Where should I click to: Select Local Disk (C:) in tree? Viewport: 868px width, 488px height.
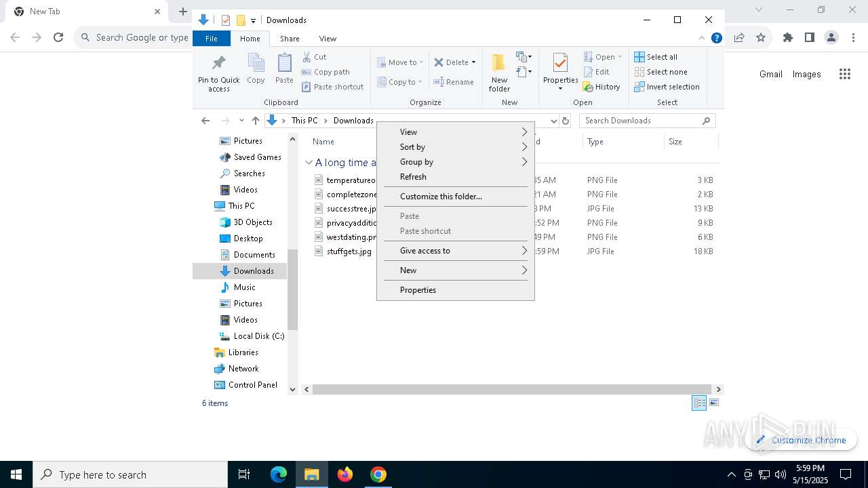tap(252, 336)
